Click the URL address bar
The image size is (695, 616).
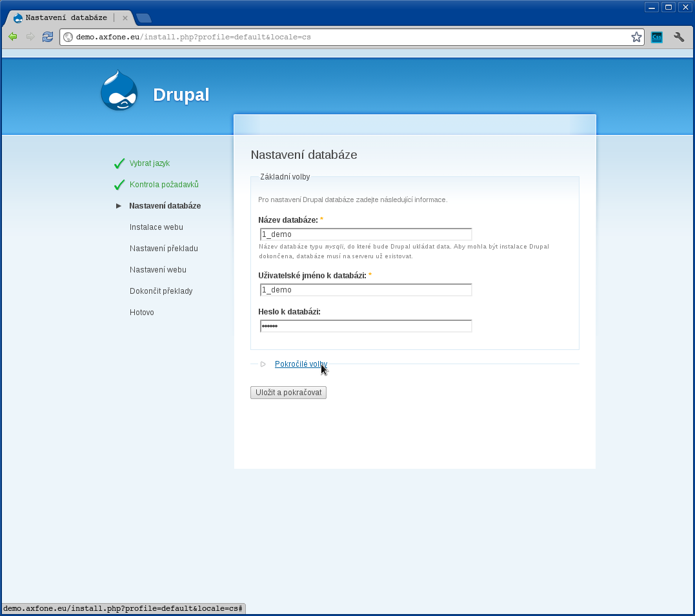348,37
